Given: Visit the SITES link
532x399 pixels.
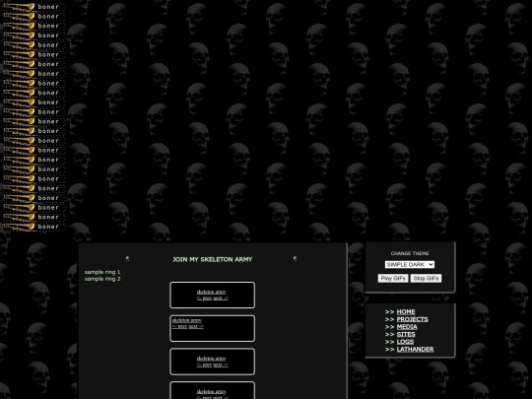Looking at the screenshot, I should tap(406, 334).
